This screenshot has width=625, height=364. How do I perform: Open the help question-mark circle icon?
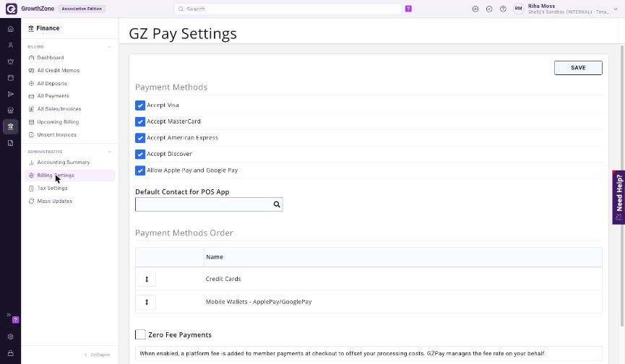pyautogui.click(x=503, y=9)
